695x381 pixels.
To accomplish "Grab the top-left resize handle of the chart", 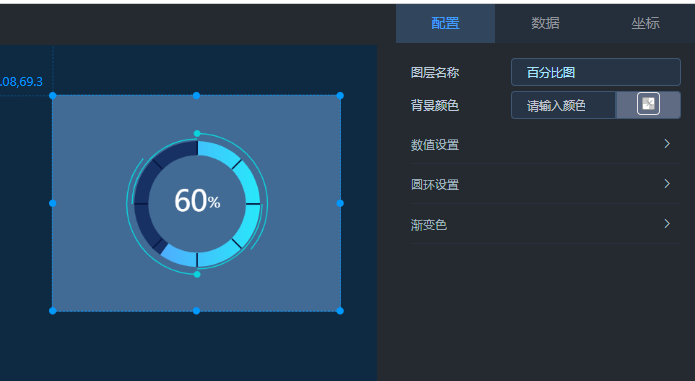I will tap(53, 96).
